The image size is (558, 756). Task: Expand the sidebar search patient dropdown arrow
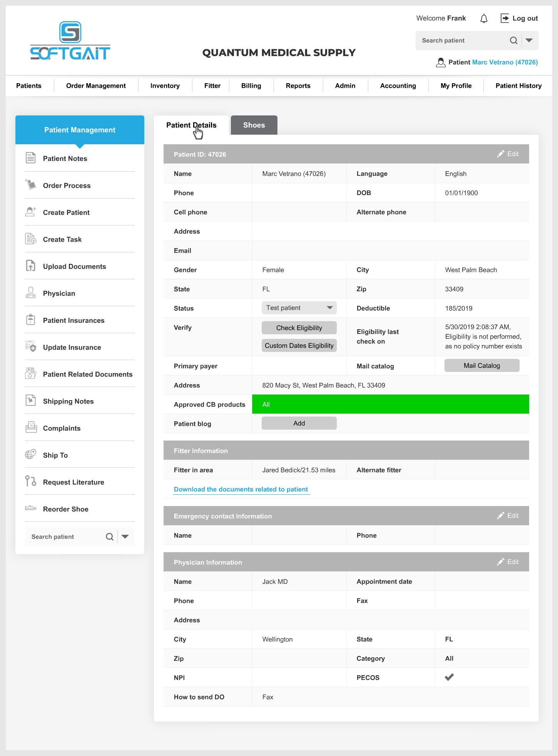[x=125, y=537]
